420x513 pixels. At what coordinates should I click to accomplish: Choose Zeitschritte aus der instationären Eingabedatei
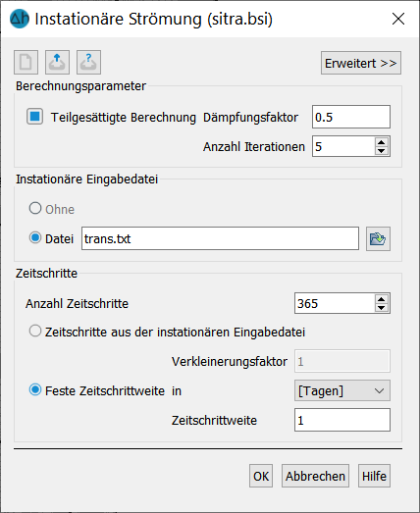(35, 331)
